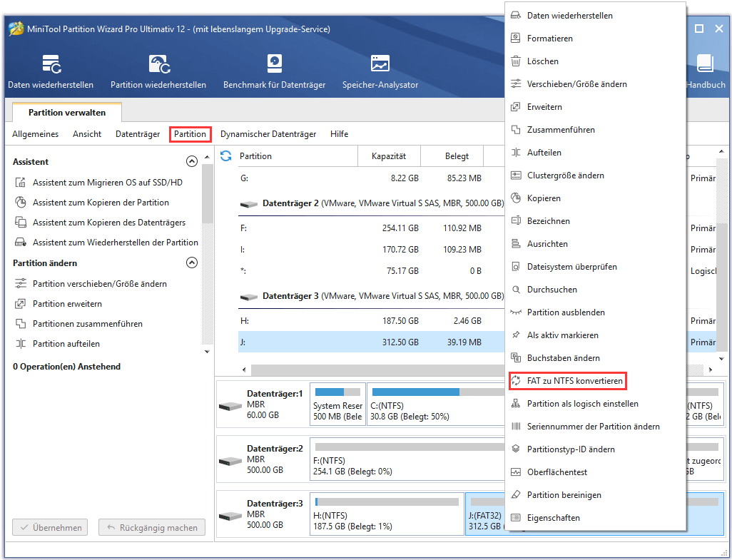Start Assistent zum Wiederherstellen der Partition
Image resolution: width=732 pixels, height=560 pixels.
(x=116, y=243)
